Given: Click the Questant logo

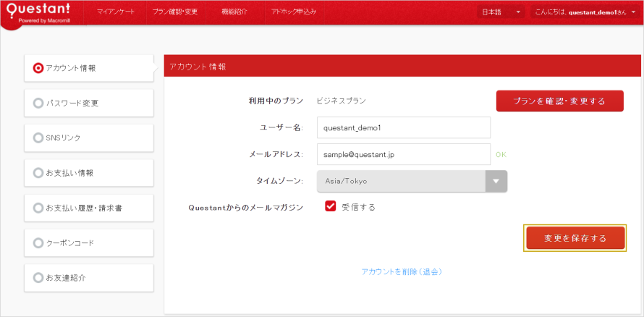Looking at the screenshot, I should tap(42, 13).
